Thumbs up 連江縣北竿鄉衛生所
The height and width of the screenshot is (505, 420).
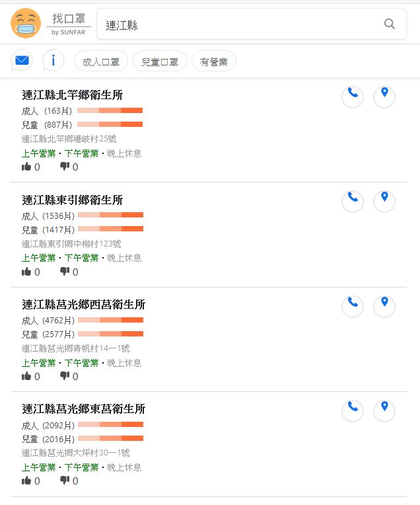point(26,167)
